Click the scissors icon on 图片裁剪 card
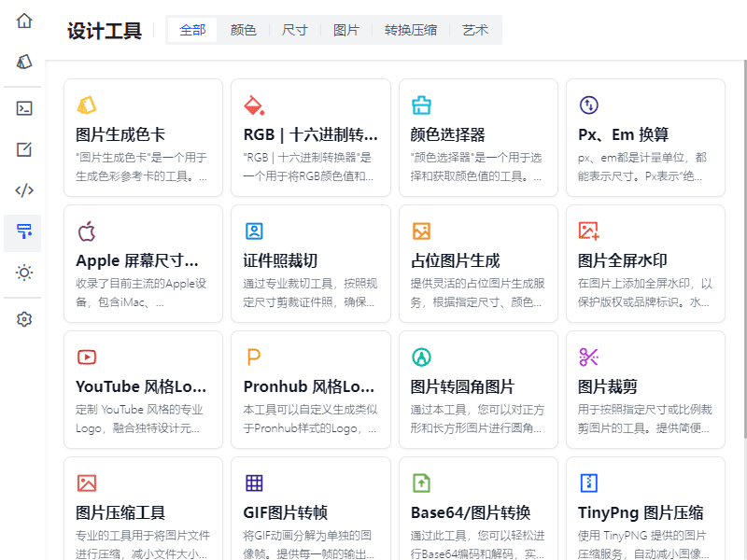Viewport: 747px width, 560px height. pos(589,356)
